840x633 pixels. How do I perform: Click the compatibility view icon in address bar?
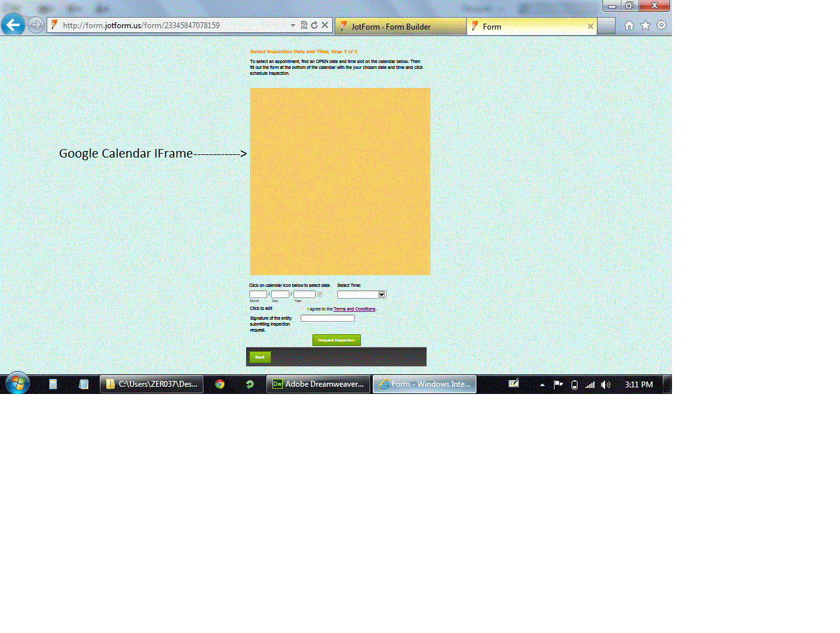304,26
